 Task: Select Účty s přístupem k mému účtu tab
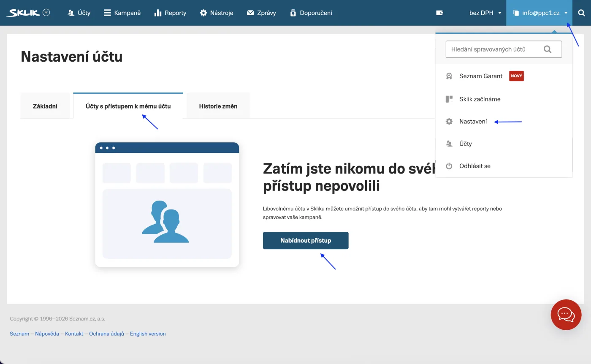click(128, 106)
